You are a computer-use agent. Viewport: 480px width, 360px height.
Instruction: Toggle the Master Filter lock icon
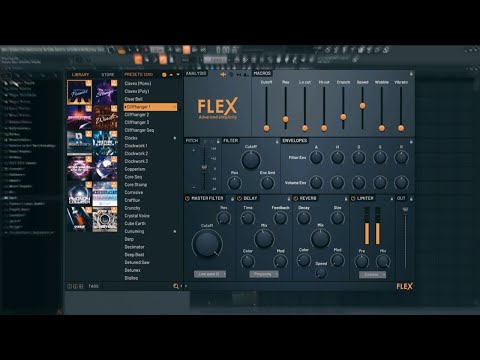(x=232, y=198)
